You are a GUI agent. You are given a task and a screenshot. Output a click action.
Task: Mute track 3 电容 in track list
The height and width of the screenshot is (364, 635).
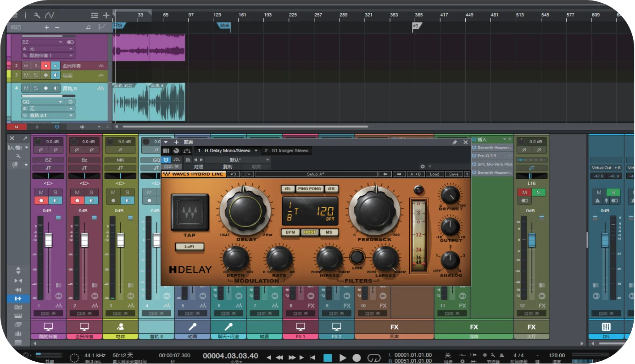pyautogui.click(x=26, y=75)
